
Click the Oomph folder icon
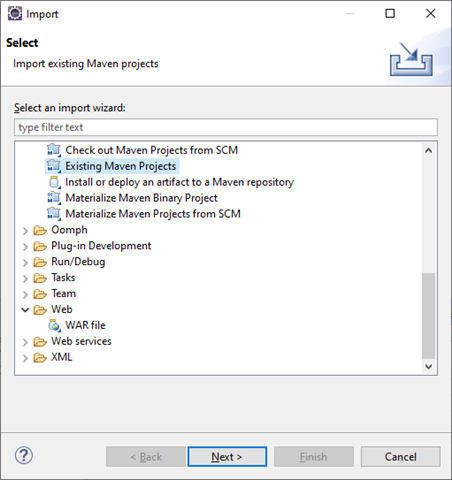coord(40,230)
